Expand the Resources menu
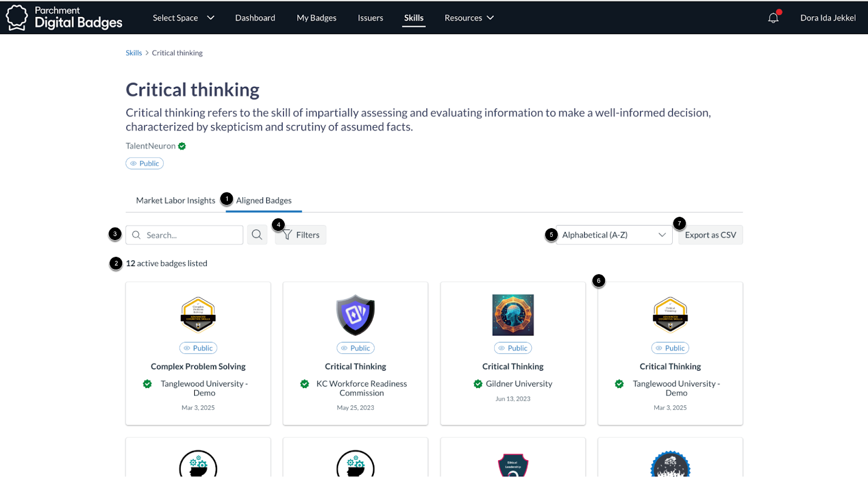Viewport: 868px width, 477px height. (x=469, y=18)
